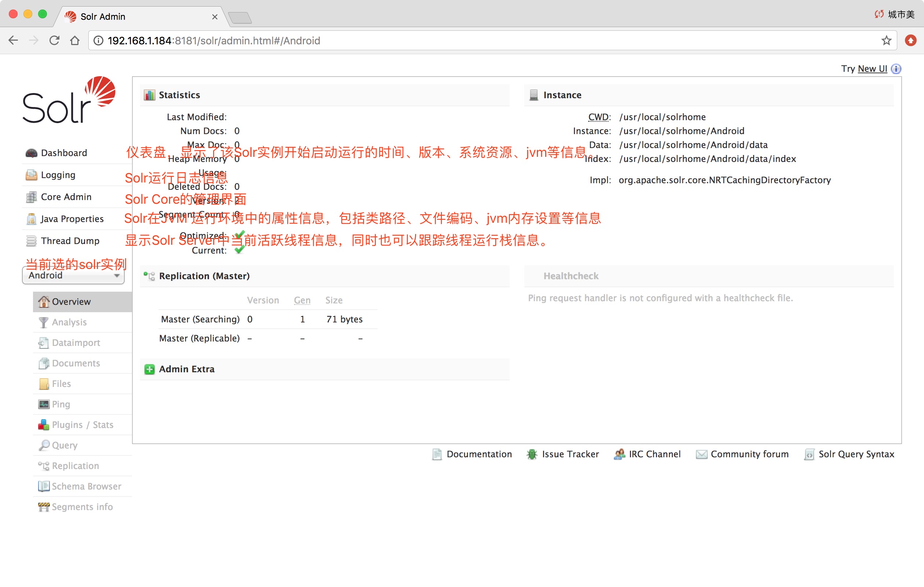The height and width of the screenshot is (587, 924).
Task: Click the Ping monitor icon
Action: point(43,404)
